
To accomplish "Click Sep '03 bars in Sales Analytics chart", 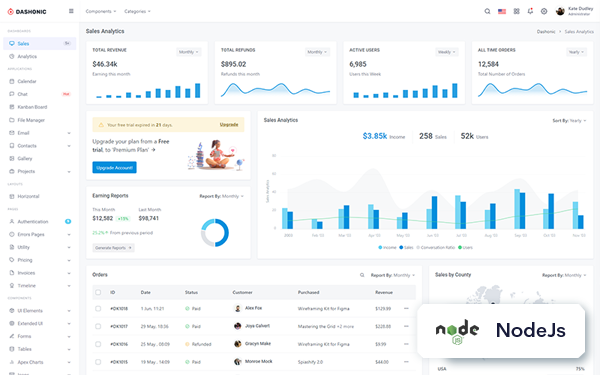I will click(520, 209).
